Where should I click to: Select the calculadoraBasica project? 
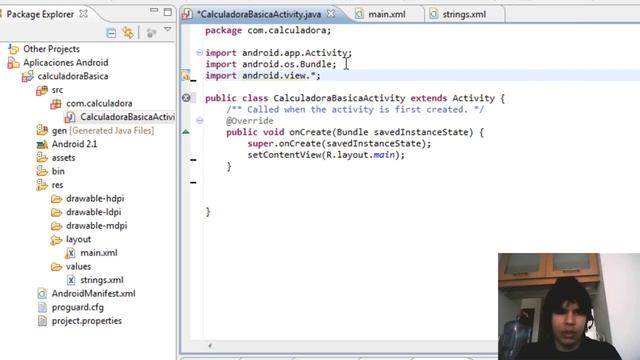73,76
